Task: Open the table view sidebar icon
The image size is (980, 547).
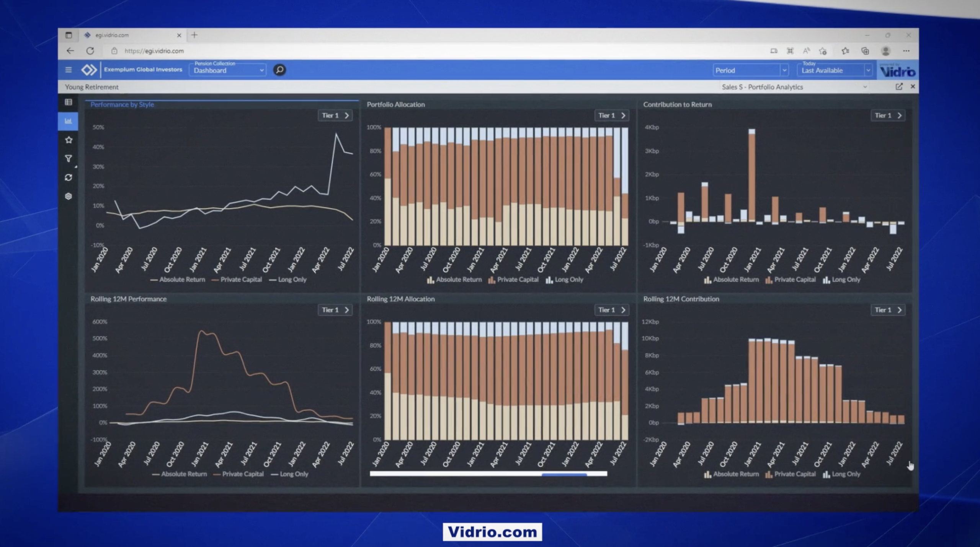Action: click(69, 102)
